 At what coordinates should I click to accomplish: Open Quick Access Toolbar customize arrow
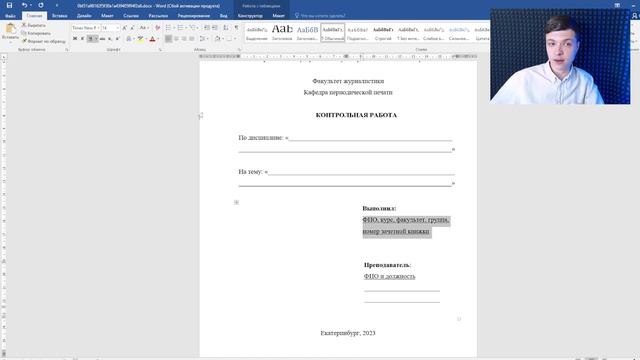[x=57, y=5]
